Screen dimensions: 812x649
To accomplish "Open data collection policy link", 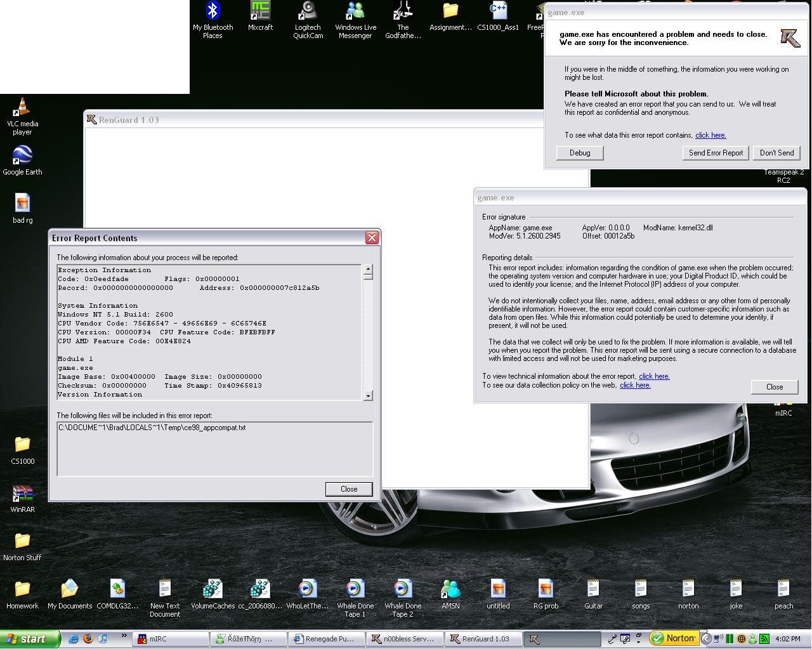I will click(635, 385).
